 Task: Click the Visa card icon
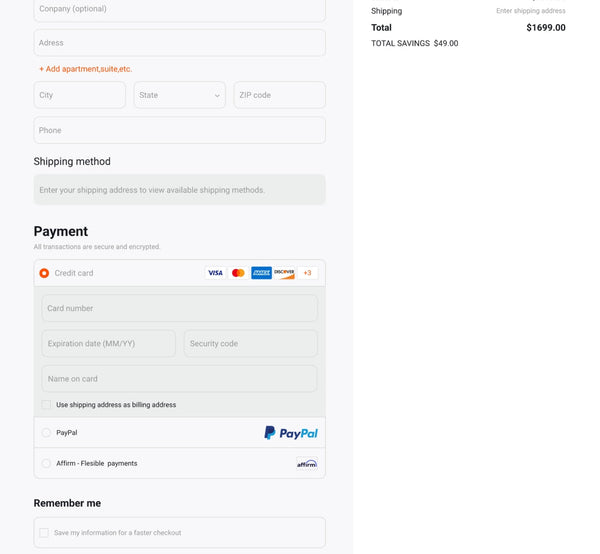coord(215,273)
